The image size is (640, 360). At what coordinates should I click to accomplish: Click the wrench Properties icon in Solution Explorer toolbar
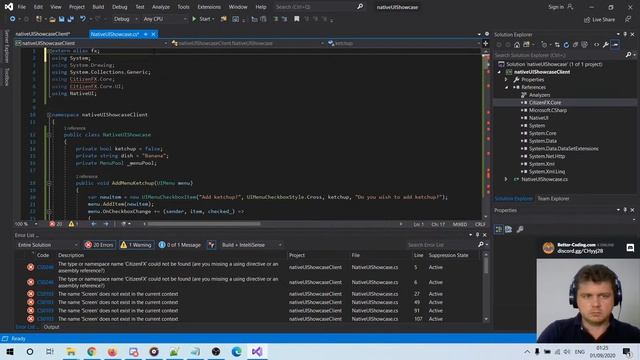pos(606,45)
